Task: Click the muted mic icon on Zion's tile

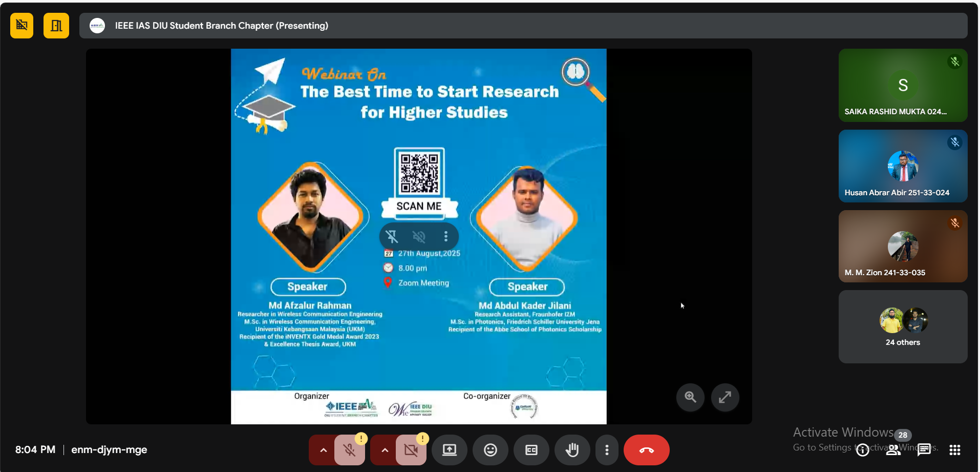Action: pyautogui.click(x=955, y=223)
